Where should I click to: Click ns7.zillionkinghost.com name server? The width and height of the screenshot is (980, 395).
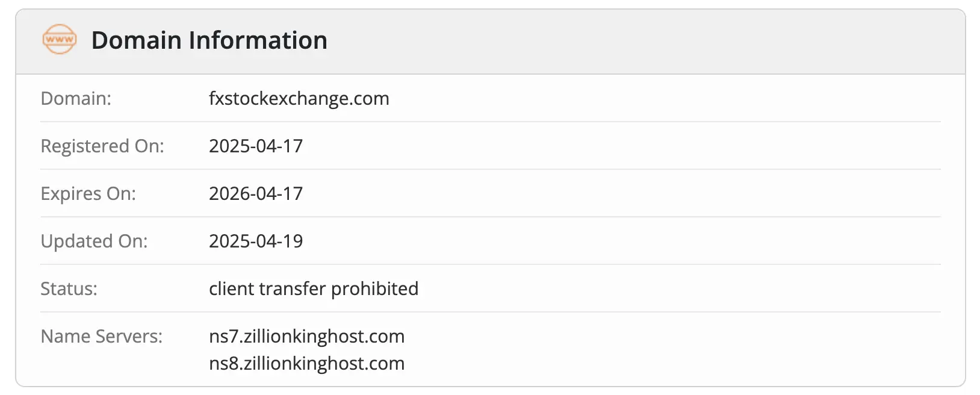(306, 336)
